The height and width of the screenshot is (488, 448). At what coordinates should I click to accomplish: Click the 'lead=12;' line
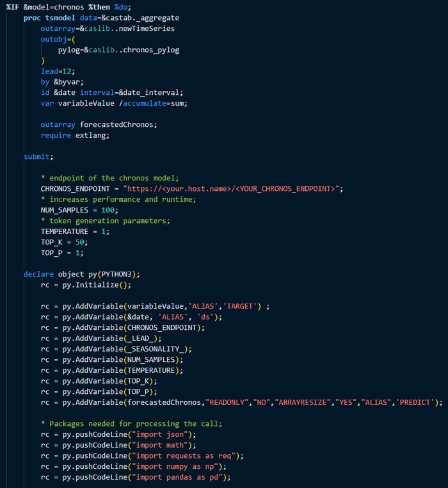tap(58, 71)
